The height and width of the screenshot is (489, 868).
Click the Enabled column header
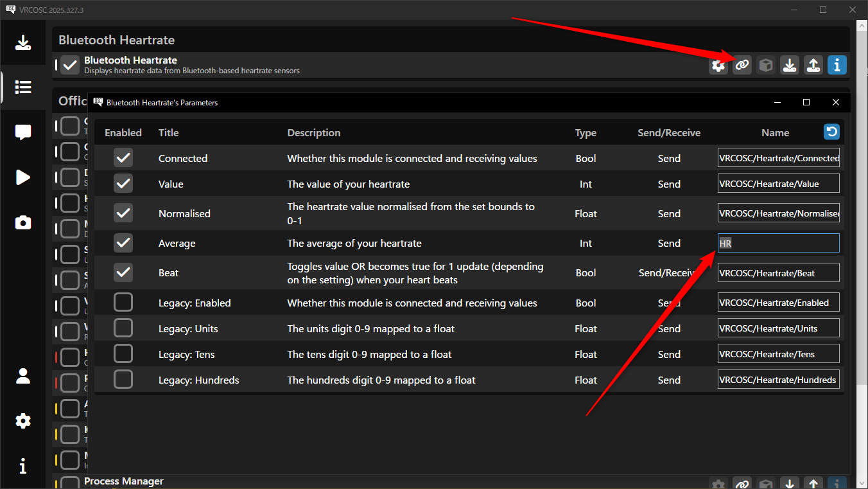click(123, 132)
